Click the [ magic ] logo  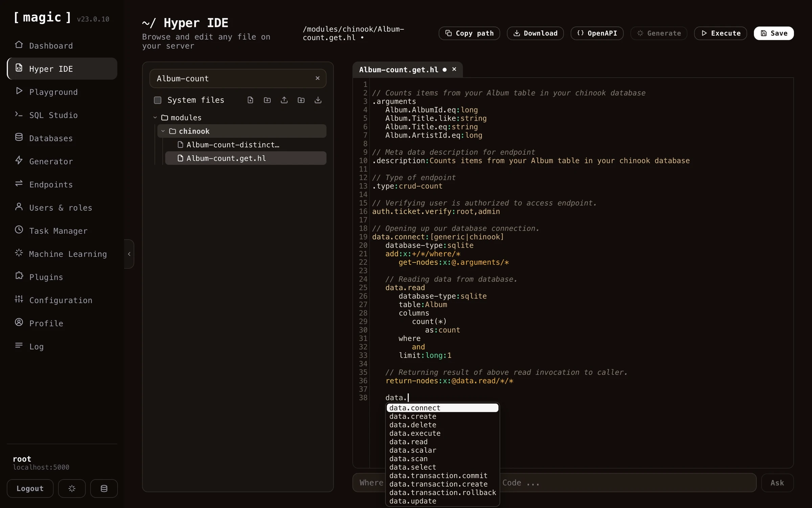(43, 17)
